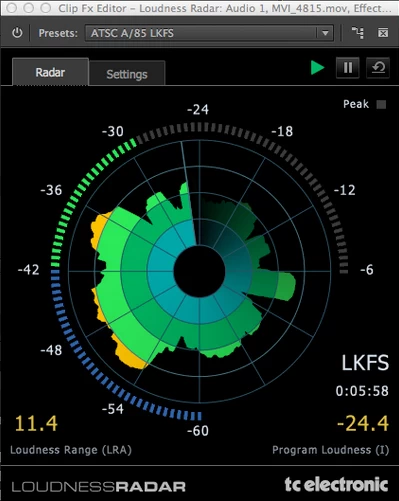Viewport: 399px width, 501px height.
Task: Click the -18 ring scale label
Action: click(x=282, y=131)
